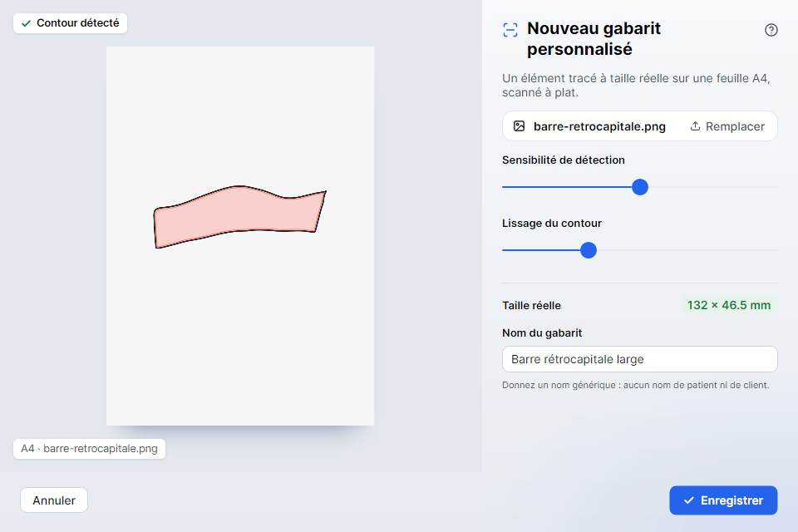Click the Annuler button
This screenshot has width=798, height=532.
(x=54, y=500)
